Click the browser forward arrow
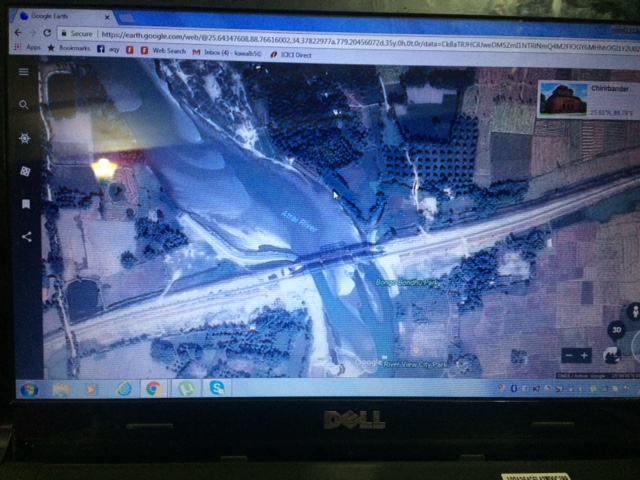Image resolution: width=640 pixels, height=480 pixels. (x=33, y=33)
